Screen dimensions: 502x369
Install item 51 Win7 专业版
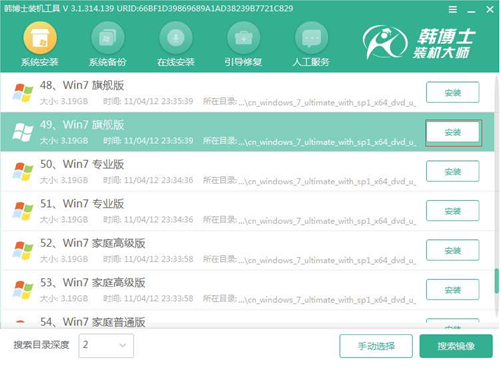pos(453,211)
